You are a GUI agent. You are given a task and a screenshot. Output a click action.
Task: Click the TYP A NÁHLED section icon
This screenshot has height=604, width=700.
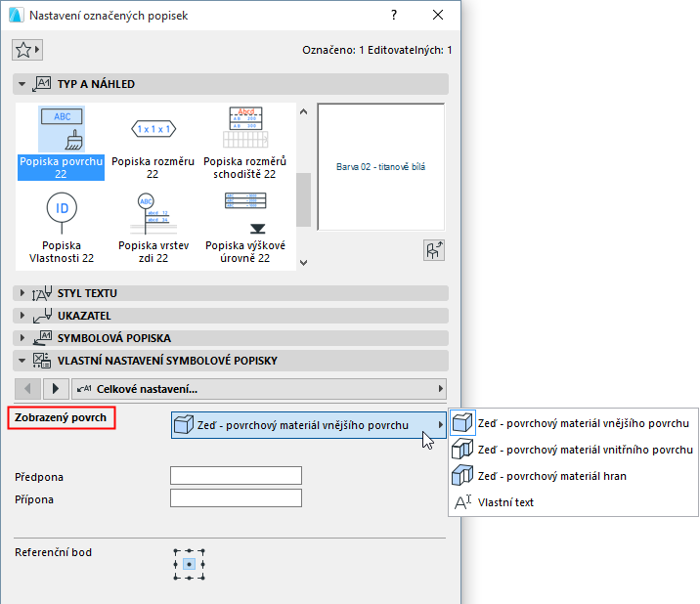click(x=42, y=84)
